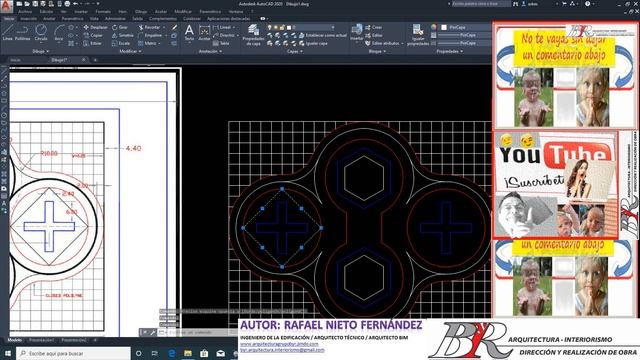This screenshot has height=360, width=640.
Task: Add a new drawing tab with plus
Action: click(95, 60)
